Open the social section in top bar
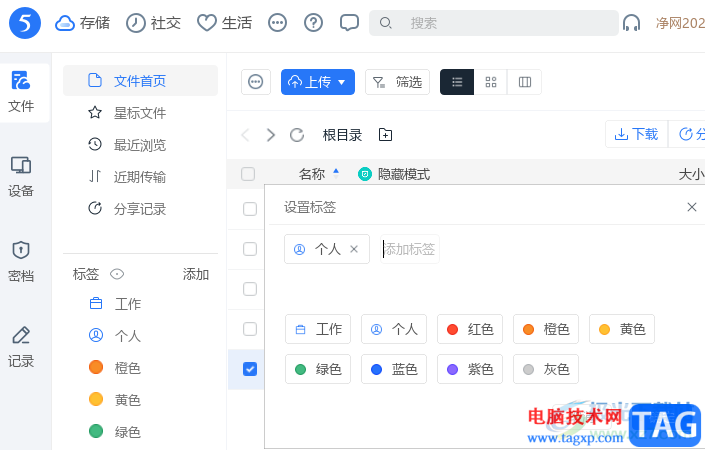Screen dimensions: 705x450 (x=153, y=23)
